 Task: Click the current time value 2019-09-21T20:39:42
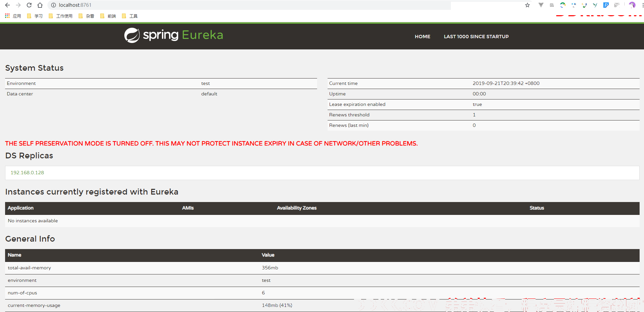tap(506, 83)
